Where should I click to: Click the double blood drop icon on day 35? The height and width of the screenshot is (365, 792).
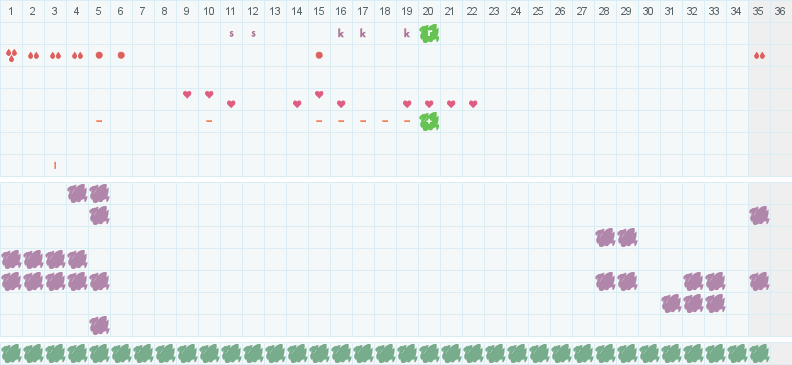759,56
